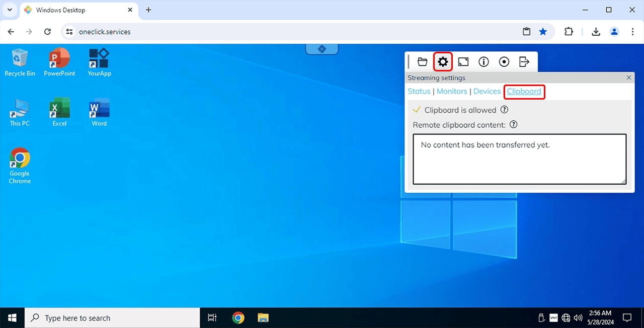Open the Chrome tab search dropdown

point(10,10)
